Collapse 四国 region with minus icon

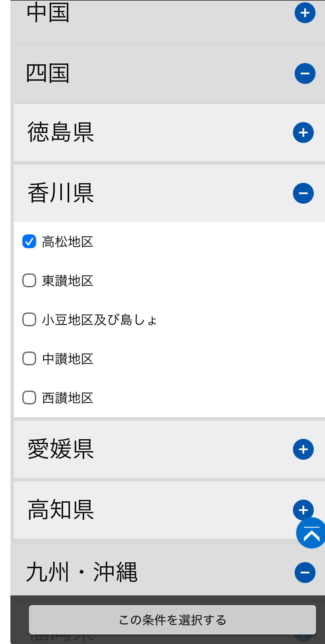point(305,73)
